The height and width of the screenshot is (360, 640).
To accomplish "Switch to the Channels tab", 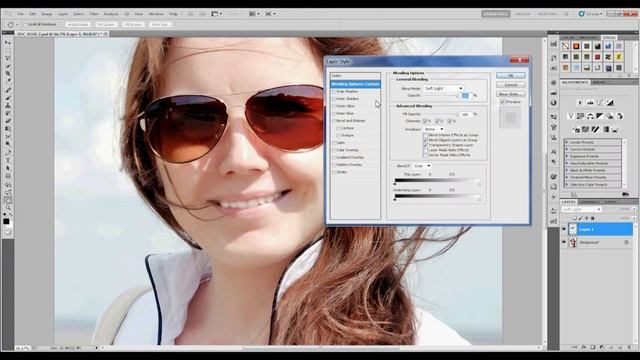I will [x=589, y=202].
